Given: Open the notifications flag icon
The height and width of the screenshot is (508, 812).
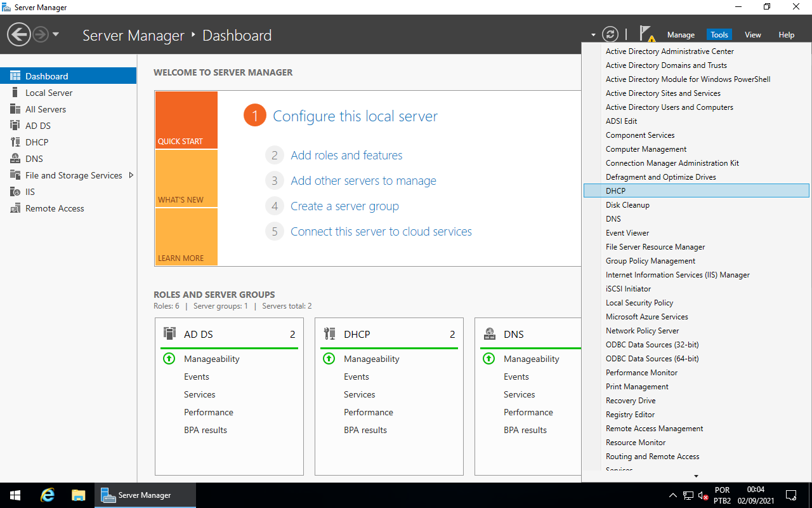Looking at the screenshot, I should click(646, 34).
